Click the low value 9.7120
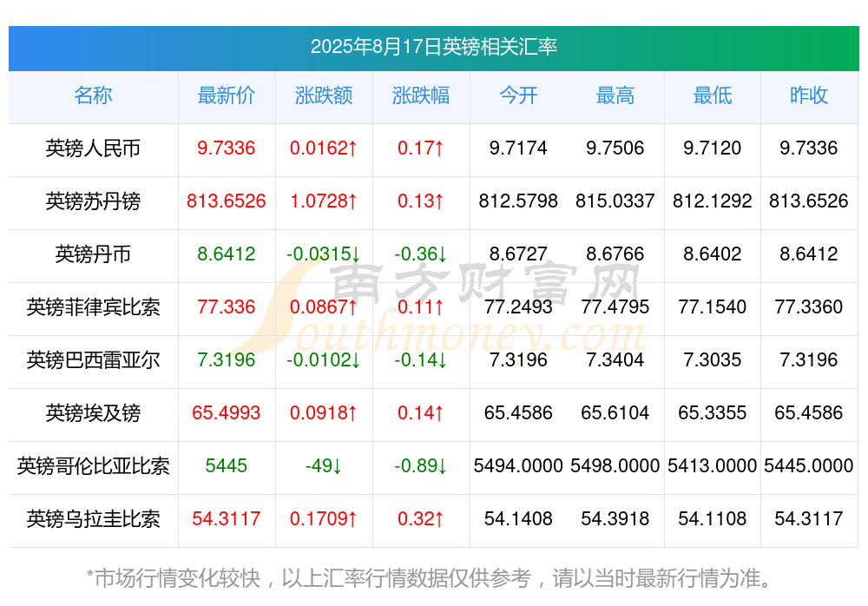Screen dimensions: 868x606 click(713, 148)
